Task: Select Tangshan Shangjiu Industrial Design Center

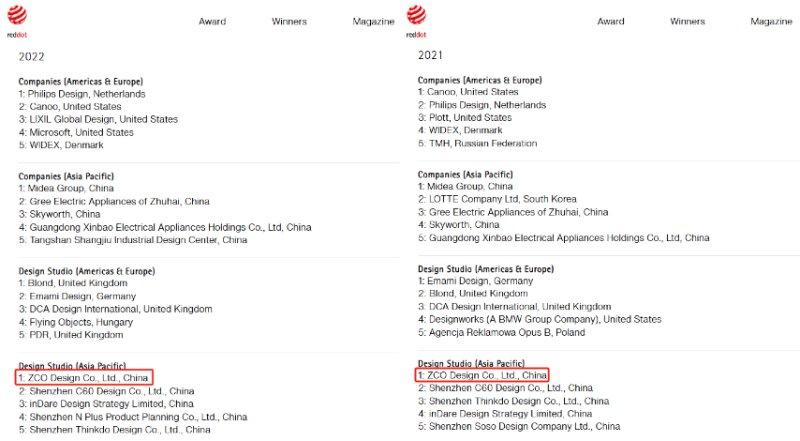Action: [x=133, y=240]
